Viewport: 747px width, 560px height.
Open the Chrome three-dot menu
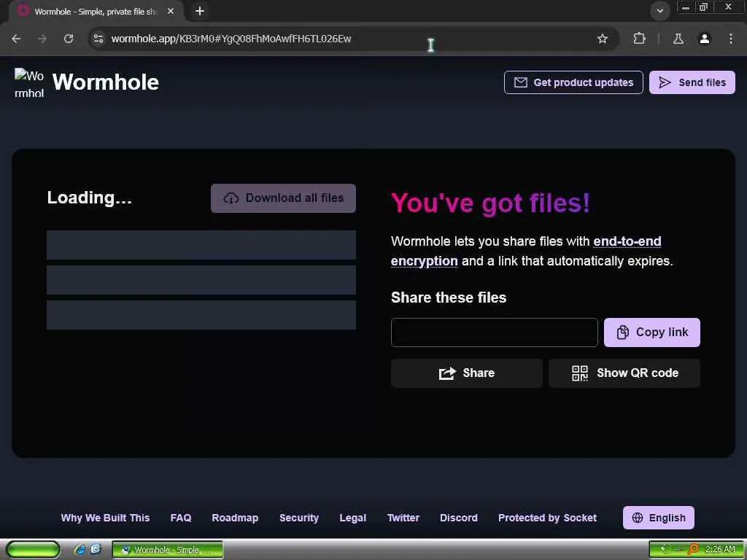point(731,39)
